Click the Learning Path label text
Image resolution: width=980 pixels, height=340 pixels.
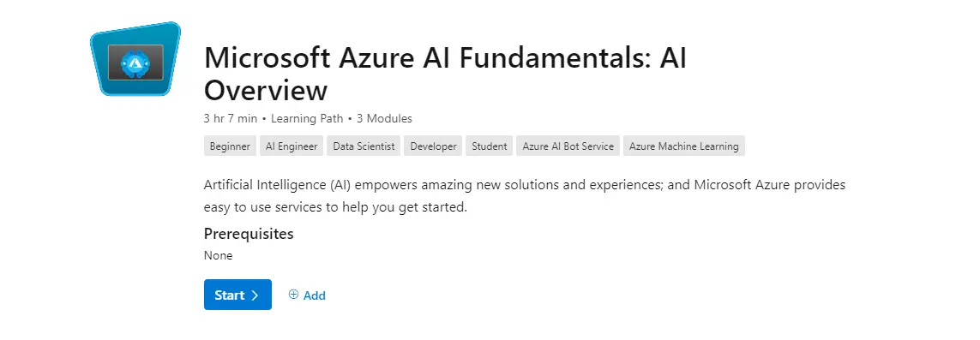(308, 118)
